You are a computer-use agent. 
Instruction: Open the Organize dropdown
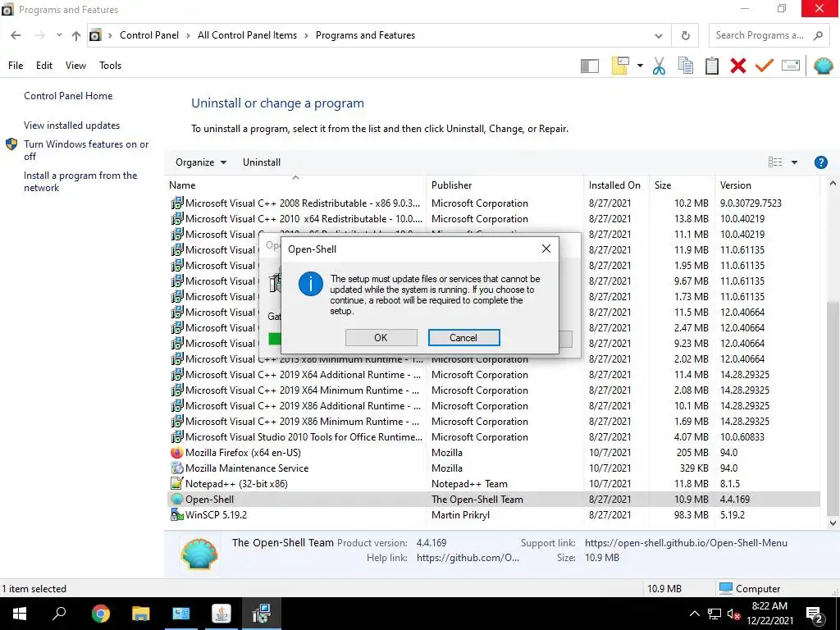point(201,162)
